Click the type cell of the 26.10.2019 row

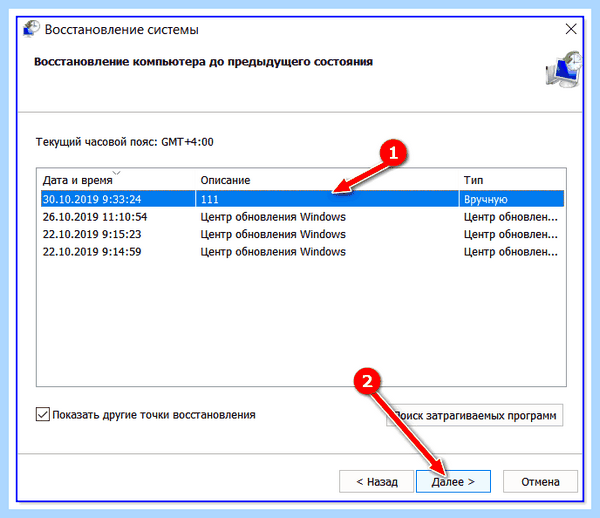tap(510, 217)
